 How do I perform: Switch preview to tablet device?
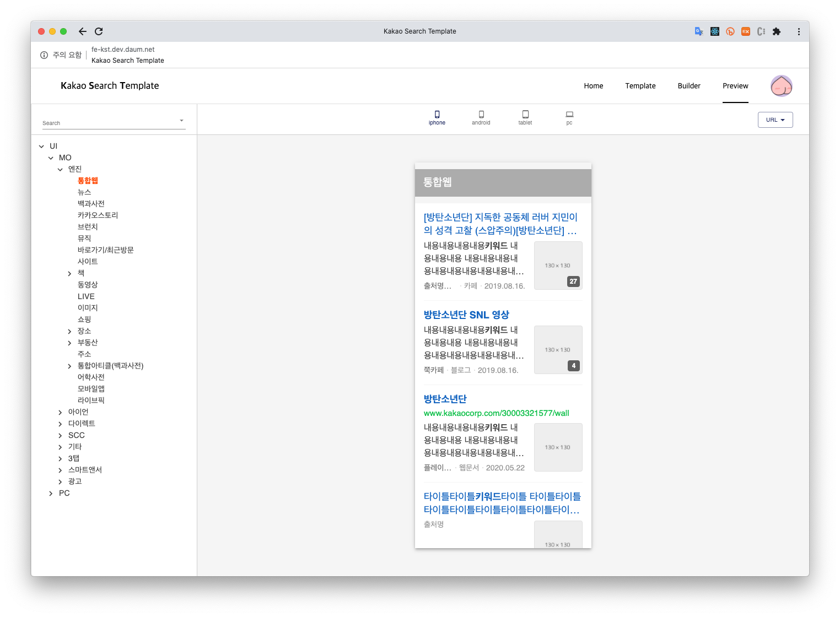[525, 115]
